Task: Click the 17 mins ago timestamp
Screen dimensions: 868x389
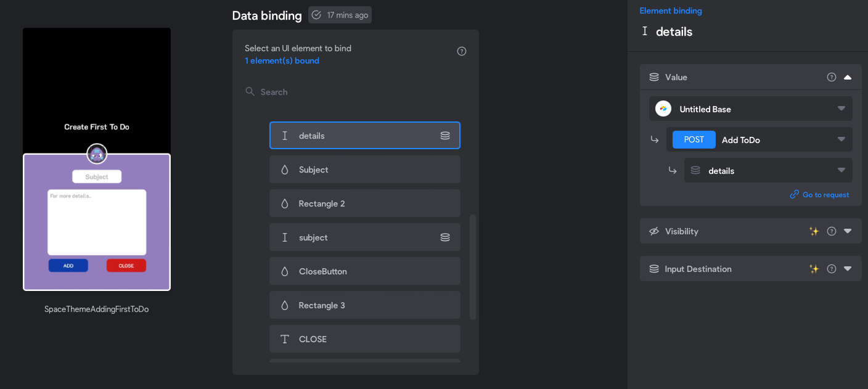Action: (348, 15)
